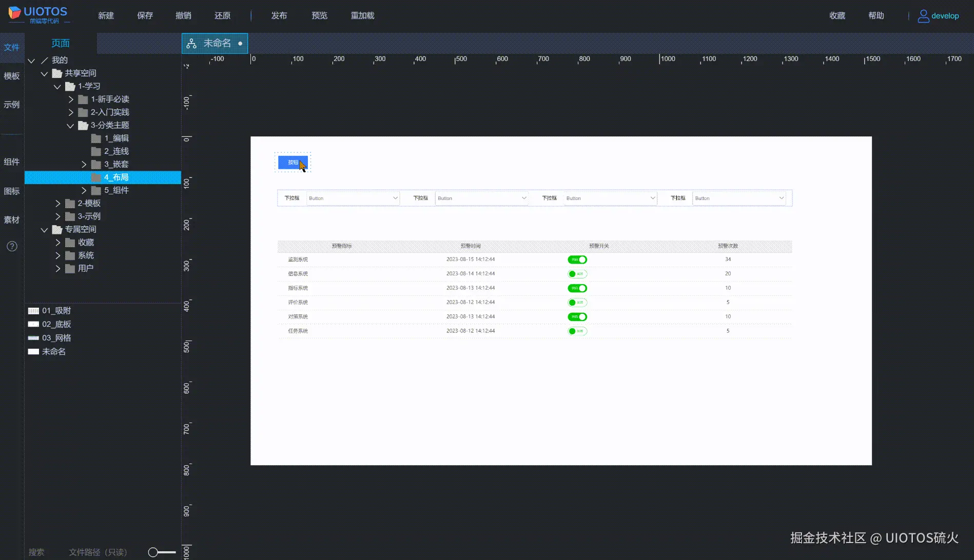Click the topology icon on 未命名 tab

point(191,44)
